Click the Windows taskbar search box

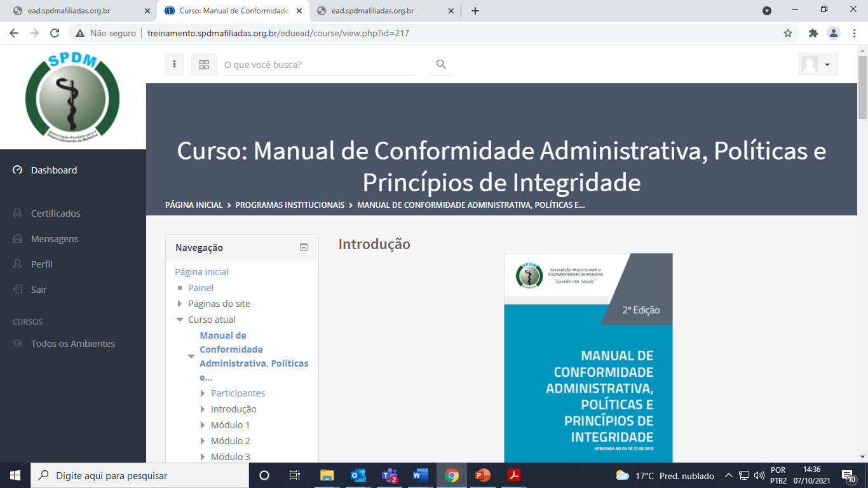pos(139,475)
